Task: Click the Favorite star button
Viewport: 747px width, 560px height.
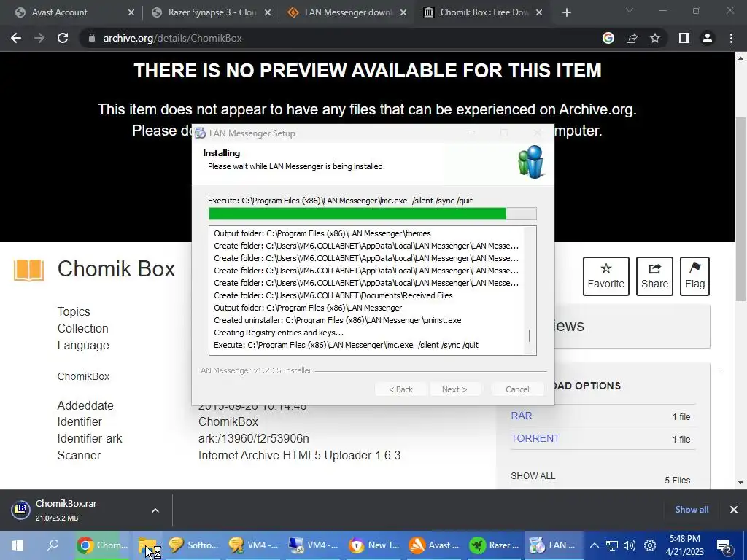Action: pos(605,276)
